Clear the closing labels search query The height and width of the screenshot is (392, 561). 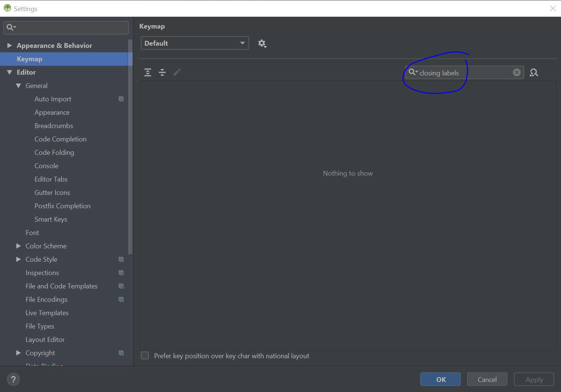516,72
